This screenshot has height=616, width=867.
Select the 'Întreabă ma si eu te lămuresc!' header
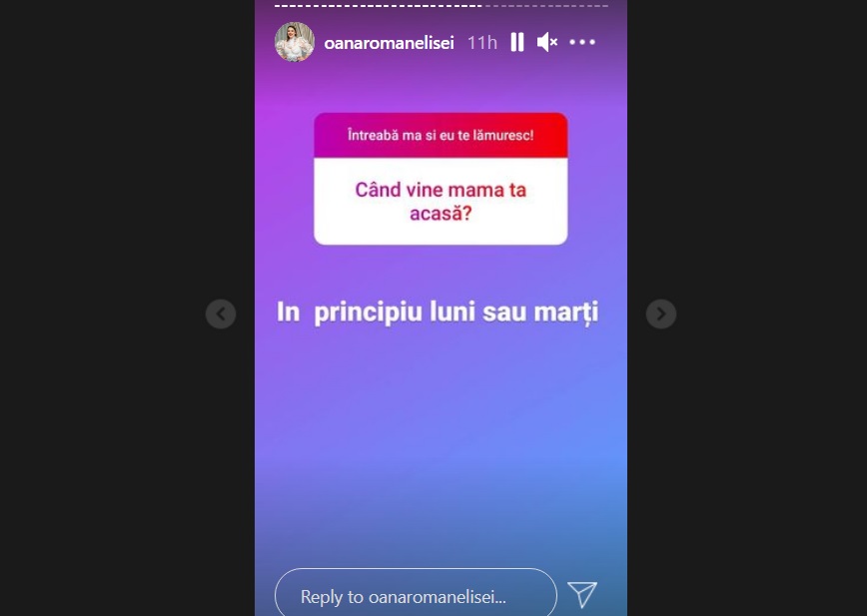pyautogui.click(x=440, y=136)
